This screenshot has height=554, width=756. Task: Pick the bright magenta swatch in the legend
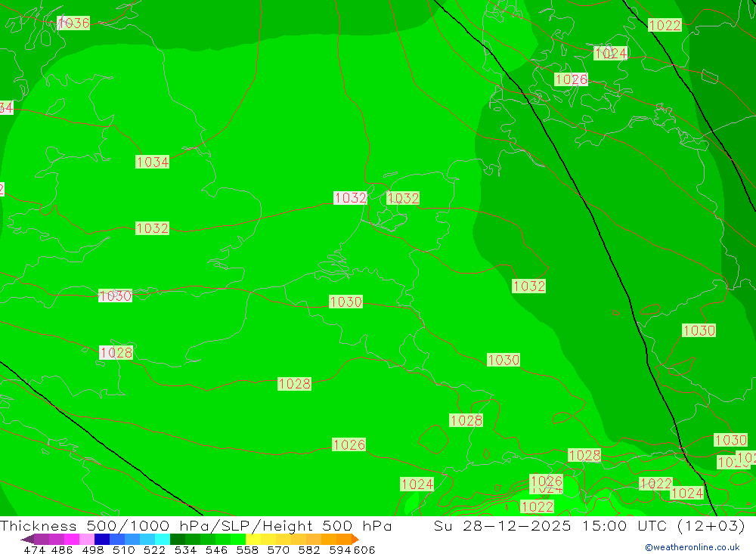[72, 539]
